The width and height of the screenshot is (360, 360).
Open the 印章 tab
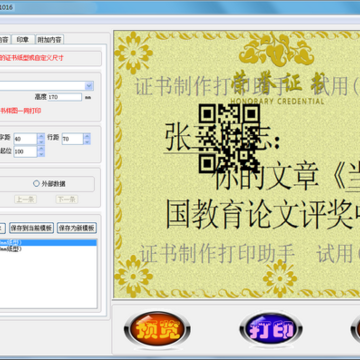point(23,40)
